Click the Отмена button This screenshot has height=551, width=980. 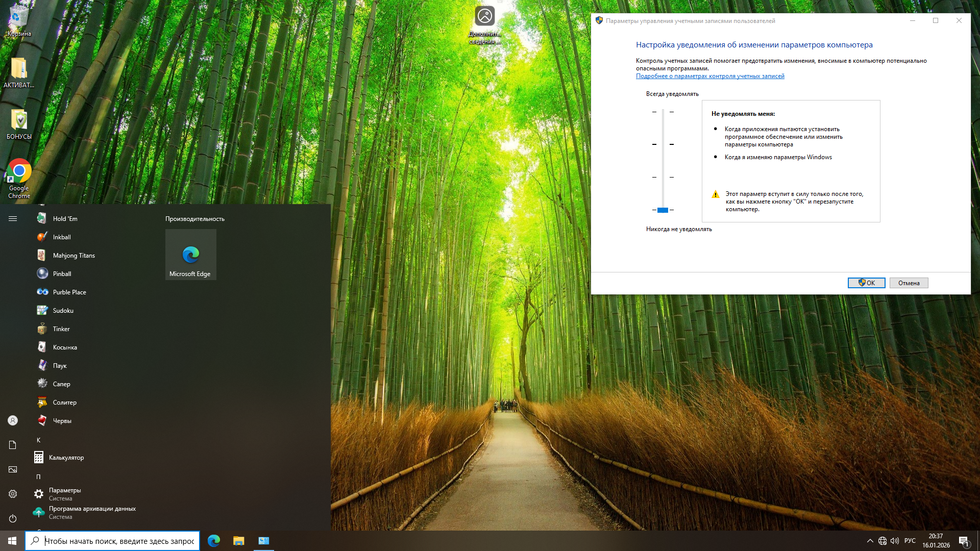[909, 283]
